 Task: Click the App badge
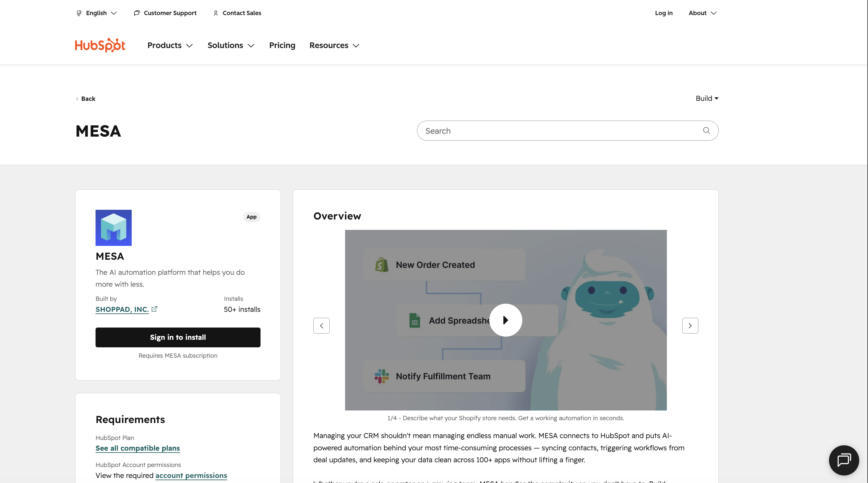click(251, 217)
